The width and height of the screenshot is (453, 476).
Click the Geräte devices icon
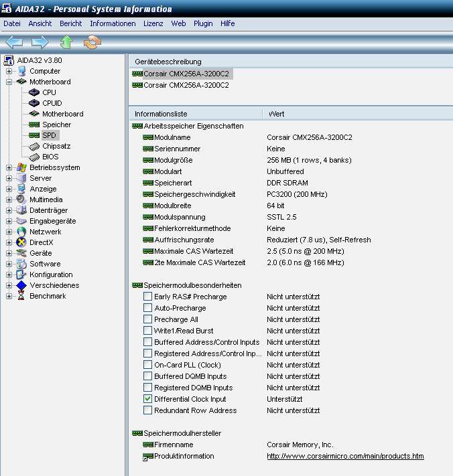point(21,253)
